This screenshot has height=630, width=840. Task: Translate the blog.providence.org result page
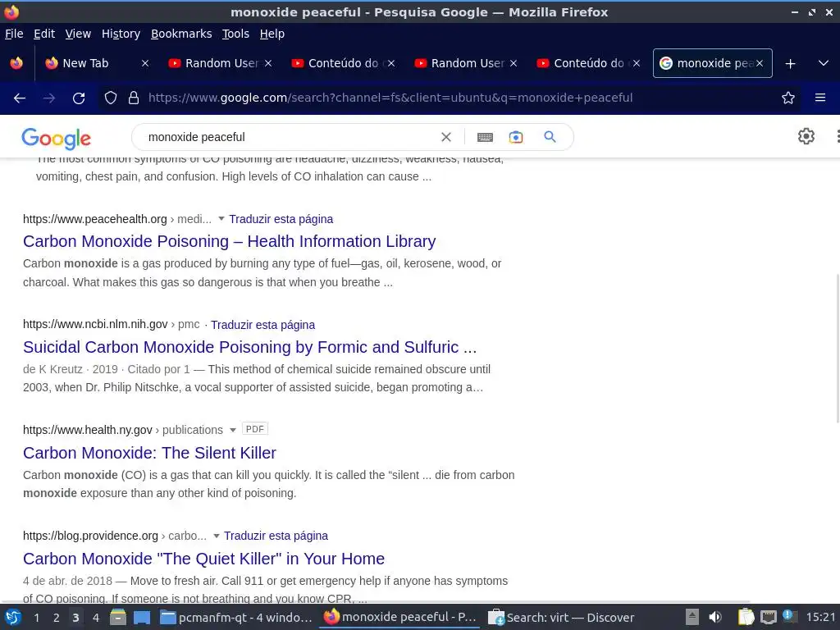(x=276, y=536)
